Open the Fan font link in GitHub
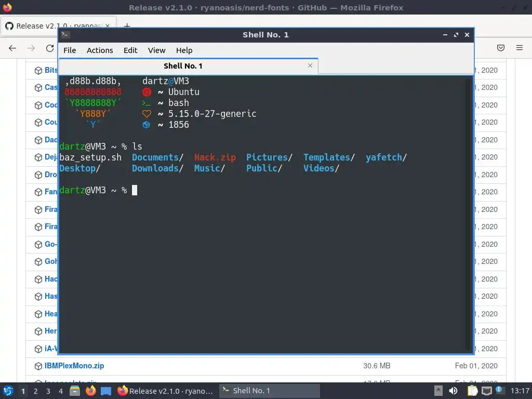This screenshot has width=532, height=399. pos(51,192)
